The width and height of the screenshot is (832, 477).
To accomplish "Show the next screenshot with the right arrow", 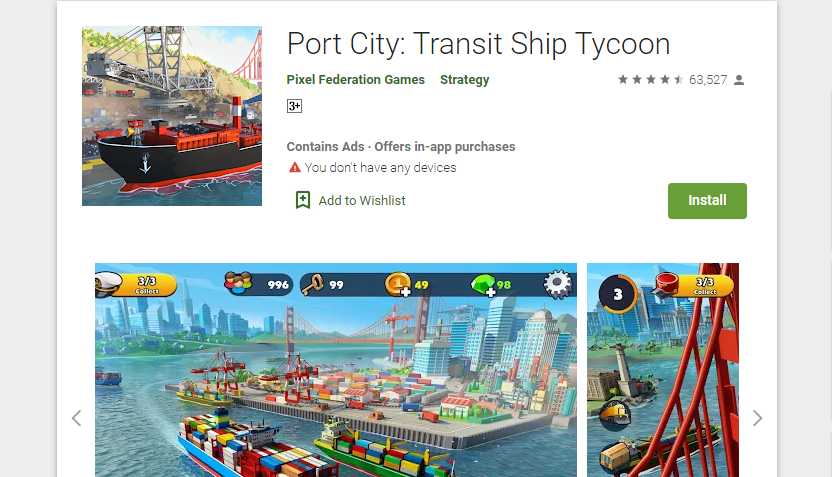I will 757,418.
